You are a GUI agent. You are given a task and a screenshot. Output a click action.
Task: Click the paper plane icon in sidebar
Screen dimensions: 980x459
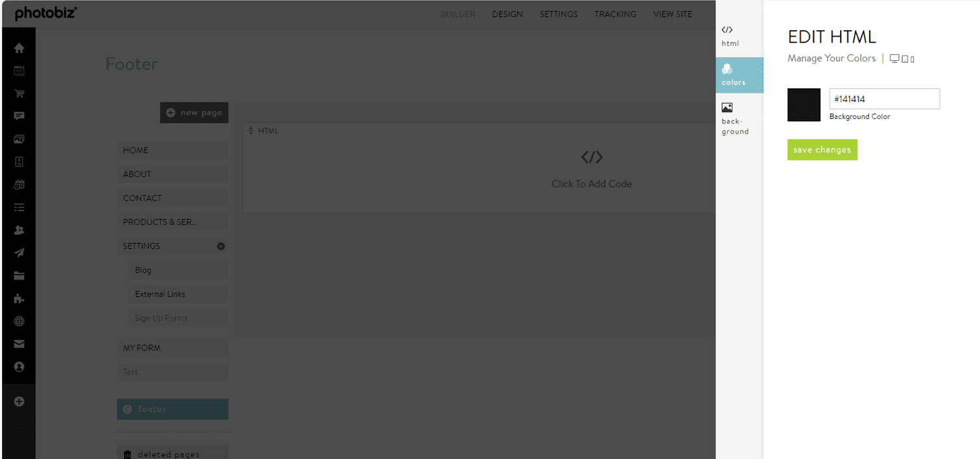[19, 252]
